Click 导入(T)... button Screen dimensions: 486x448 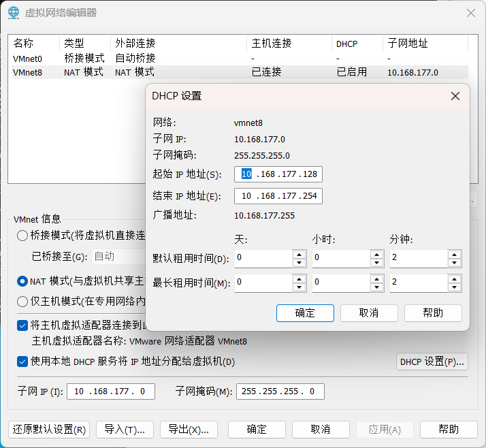coord(125,430)
